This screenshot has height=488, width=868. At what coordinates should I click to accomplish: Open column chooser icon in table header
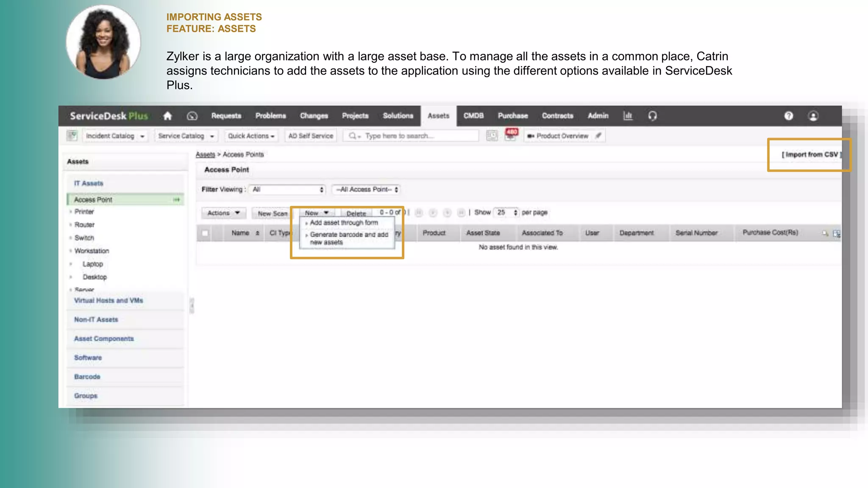coord(837,233)
